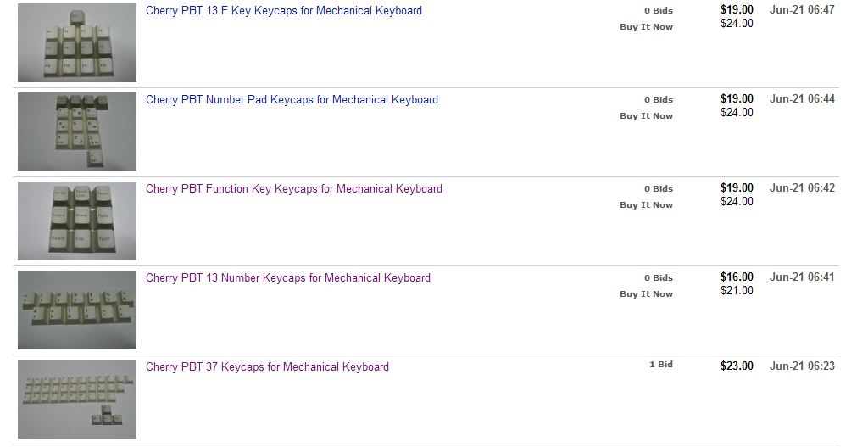Open Cherry PBT Function Key Keycaps listing

click(294, 189)
